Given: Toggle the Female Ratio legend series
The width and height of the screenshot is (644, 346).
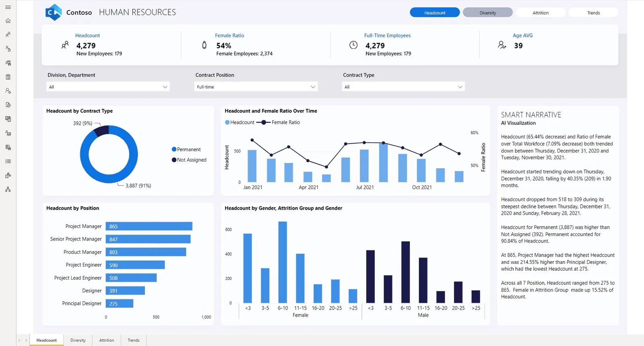Looking at the screenshot, I should click(x=278, y=122).
